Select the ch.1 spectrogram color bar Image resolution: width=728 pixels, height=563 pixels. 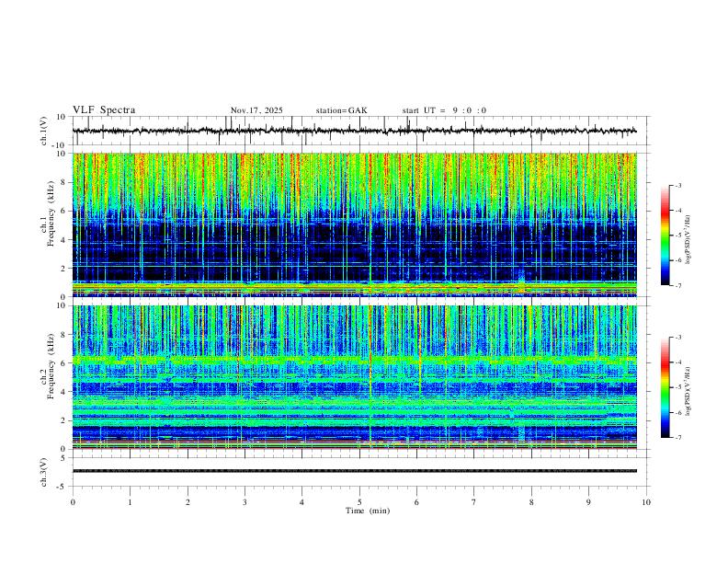pyautogui.click(x=665, y=235)
